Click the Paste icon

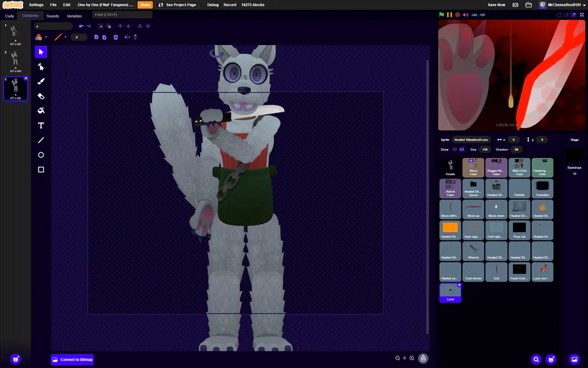click(x=105, y=37)
